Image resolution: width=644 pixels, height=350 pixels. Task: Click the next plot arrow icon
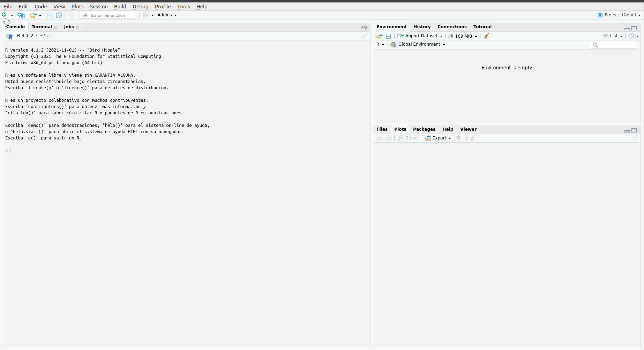coord(389,138)
